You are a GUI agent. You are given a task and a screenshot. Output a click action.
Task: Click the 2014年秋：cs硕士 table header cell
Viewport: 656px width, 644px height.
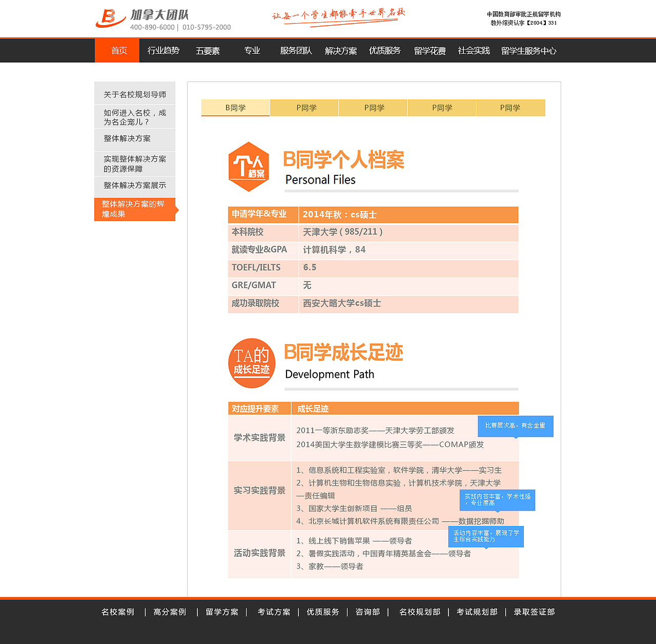click(x=408, y=215)
